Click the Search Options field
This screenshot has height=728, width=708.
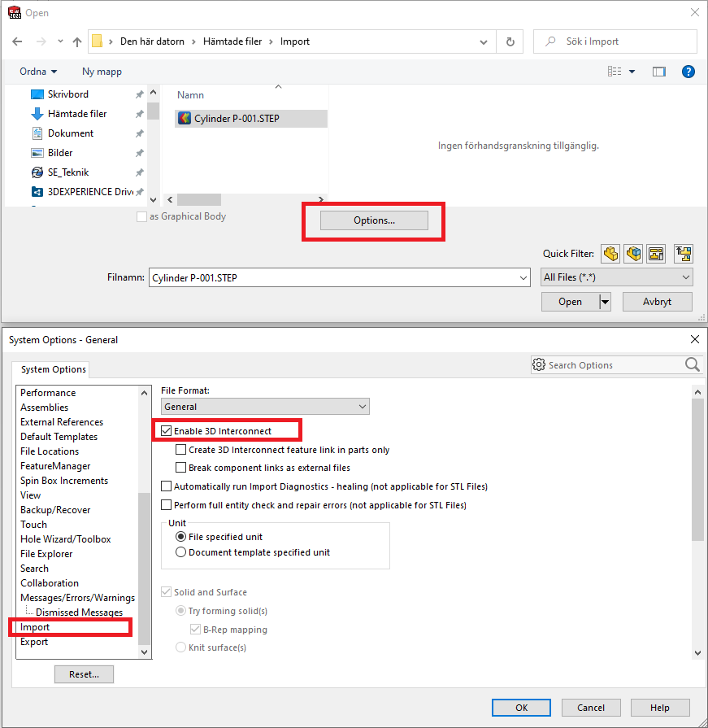pos(615,365)
